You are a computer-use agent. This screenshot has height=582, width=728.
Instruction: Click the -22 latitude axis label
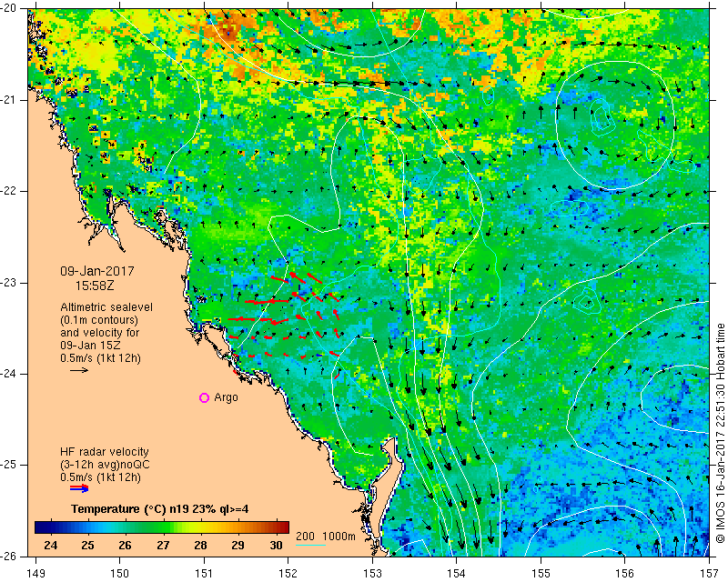[x=8, y=191]
